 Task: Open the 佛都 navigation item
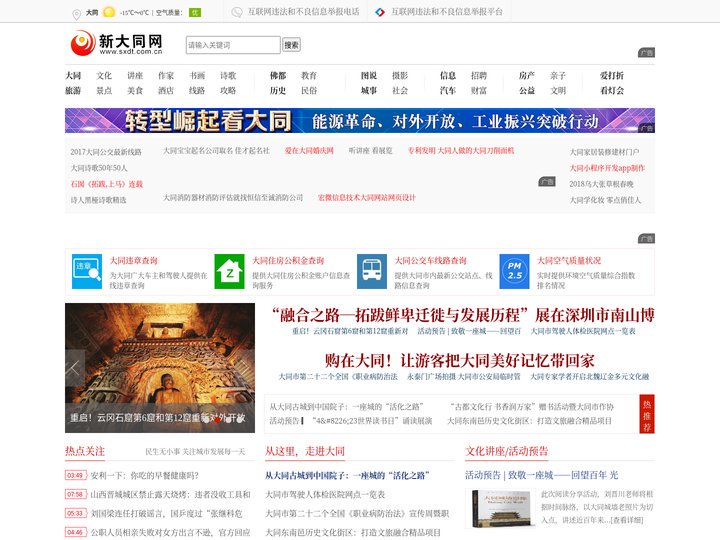278,76
